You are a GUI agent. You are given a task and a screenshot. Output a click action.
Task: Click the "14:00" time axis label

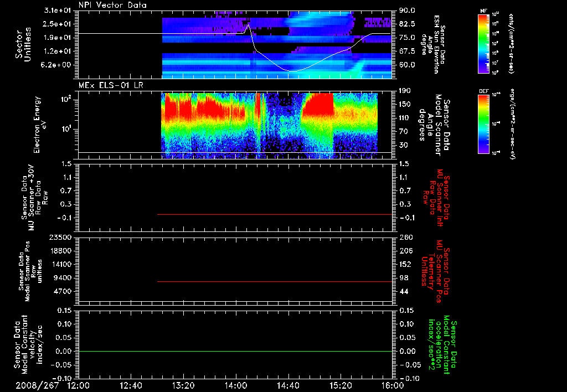(236, 385)
